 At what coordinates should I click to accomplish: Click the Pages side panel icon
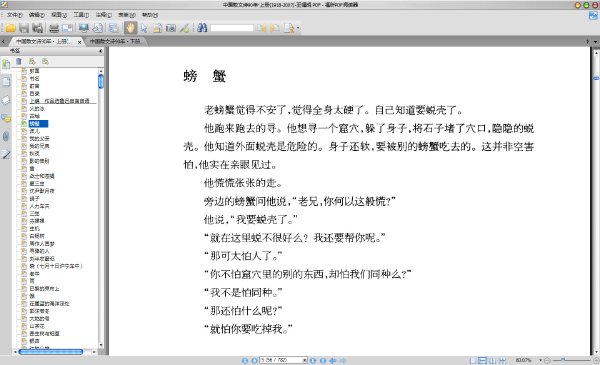(6, 82)
